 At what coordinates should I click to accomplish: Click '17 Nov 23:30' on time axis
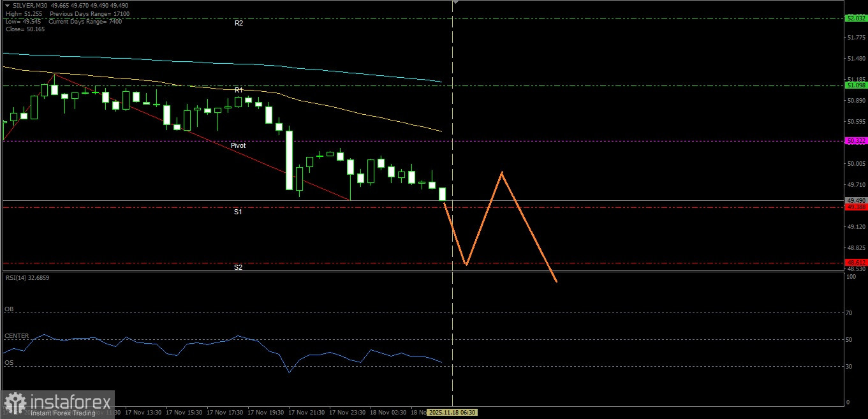[348, 413]
